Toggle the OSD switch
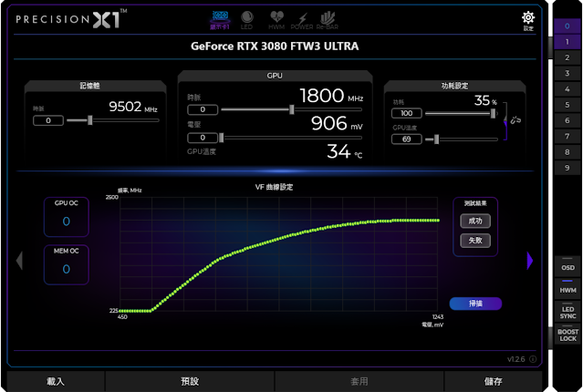Viewport: 583px width, 392px height. pos(567,265)
